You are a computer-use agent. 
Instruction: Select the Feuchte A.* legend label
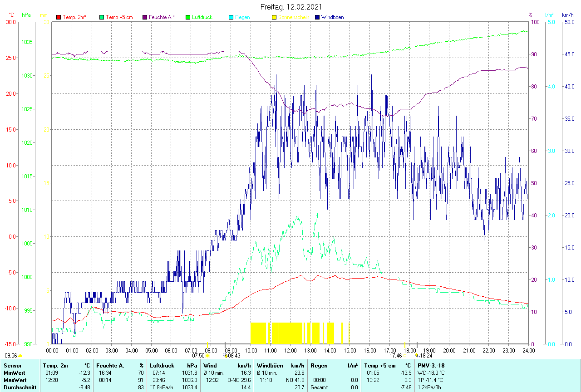(x=162, y=17)
